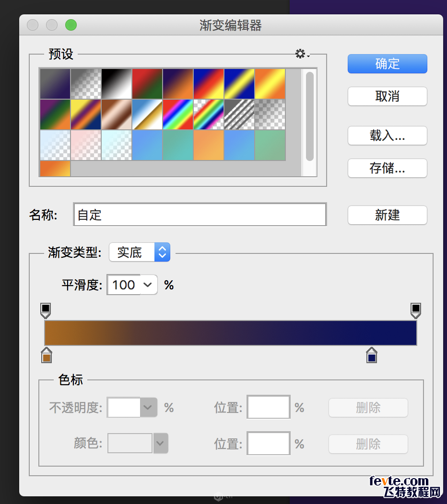Select the brown color stop below gradient bar

[47, 355]
